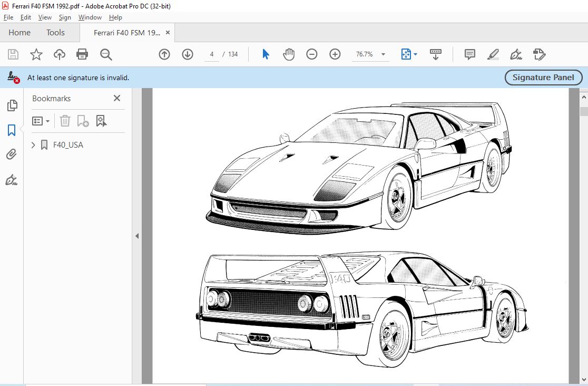588x386 pixels.
Task: Click the scrolling mode keyboard icon
Action: click(x=435, y=54)
